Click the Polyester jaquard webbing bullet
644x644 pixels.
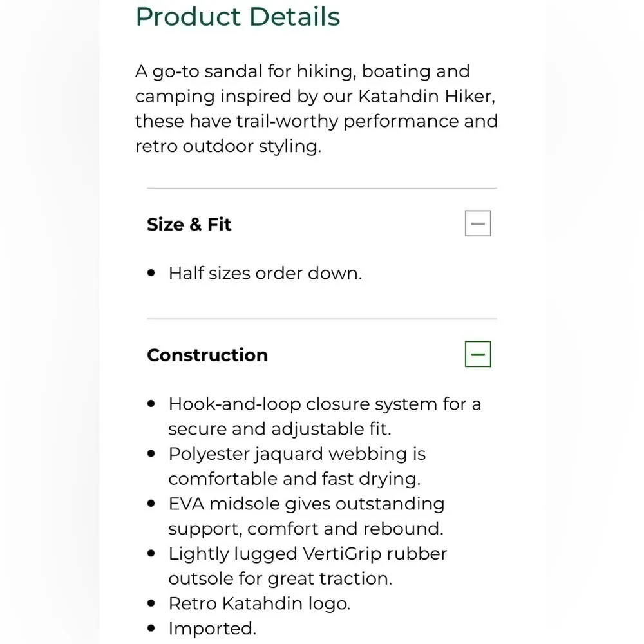click(x=297, y=454)
